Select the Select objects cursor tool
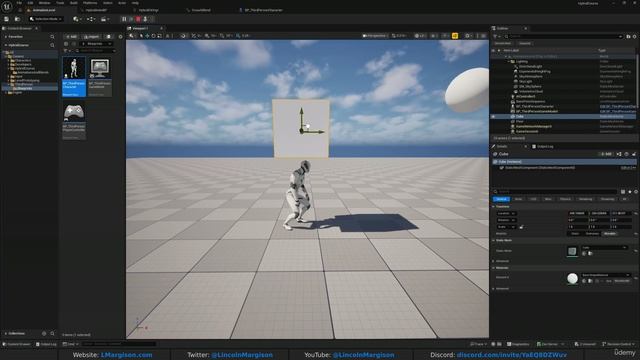The image size is (640, 360). pos(141,36)
